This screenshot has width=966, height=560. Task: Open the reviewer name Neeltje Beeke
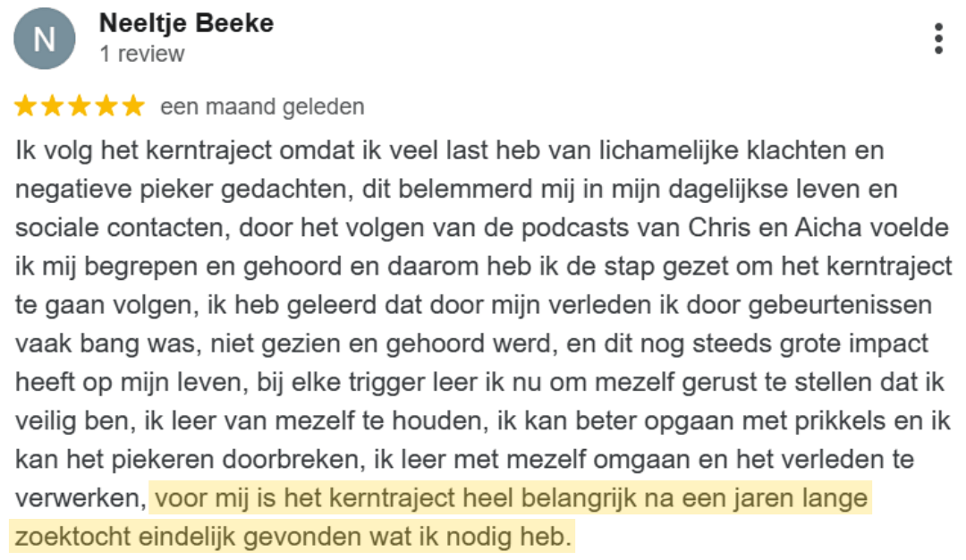tap(186, 23)
